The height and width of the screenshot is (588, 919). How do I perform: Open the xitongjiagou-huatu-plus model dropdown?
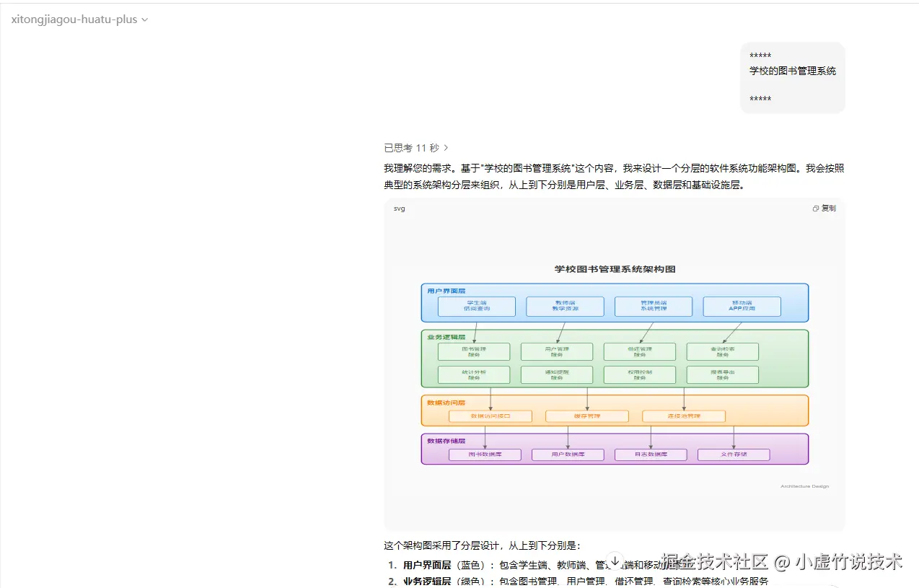(79, 19)
